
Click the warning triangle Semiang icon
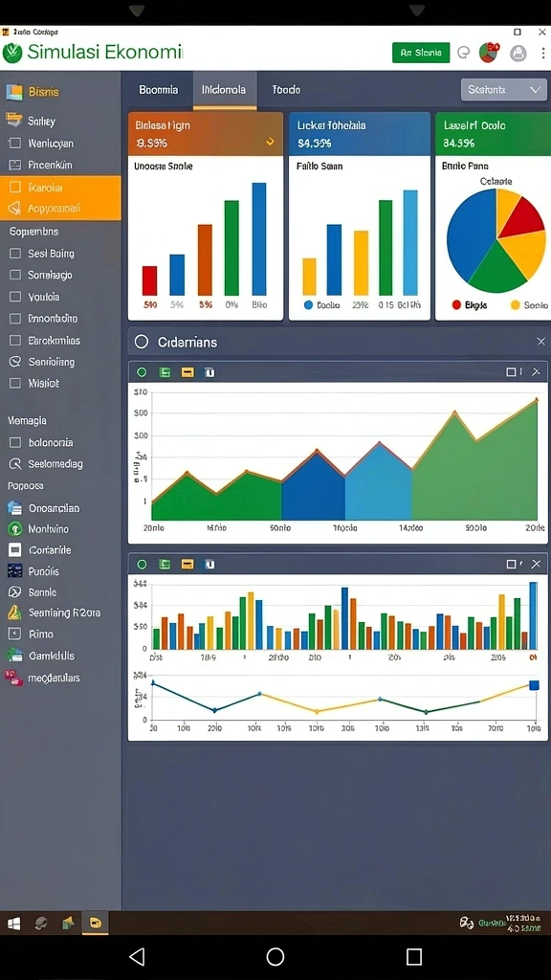tap(14, 612)
